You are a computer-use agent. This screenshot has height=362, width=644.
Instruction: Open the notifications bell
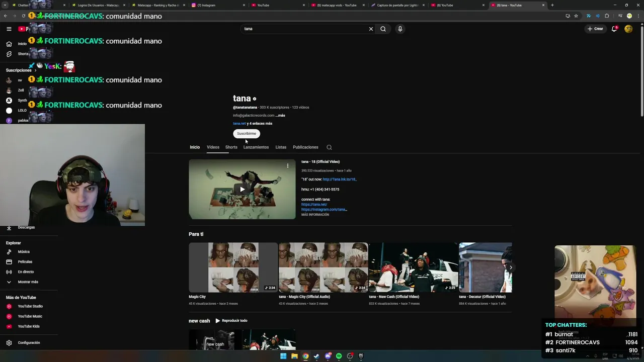[x=614, y=29]
